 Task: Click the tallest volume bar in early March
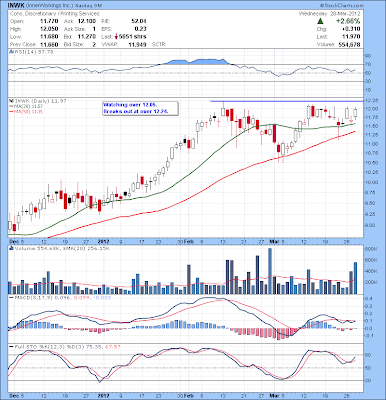pyautogui.click(x=270, y=271)
